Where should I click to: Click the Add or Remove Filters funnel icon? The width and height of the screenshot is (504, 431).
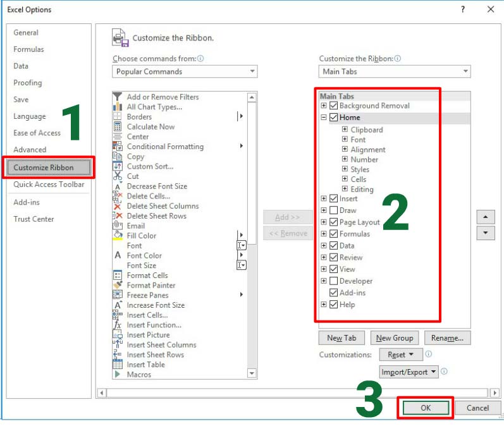click(118, 97)
